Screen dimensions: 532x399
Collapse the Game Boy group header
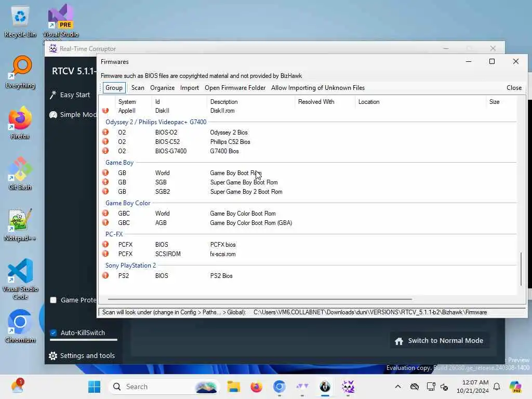pos(119,163)
